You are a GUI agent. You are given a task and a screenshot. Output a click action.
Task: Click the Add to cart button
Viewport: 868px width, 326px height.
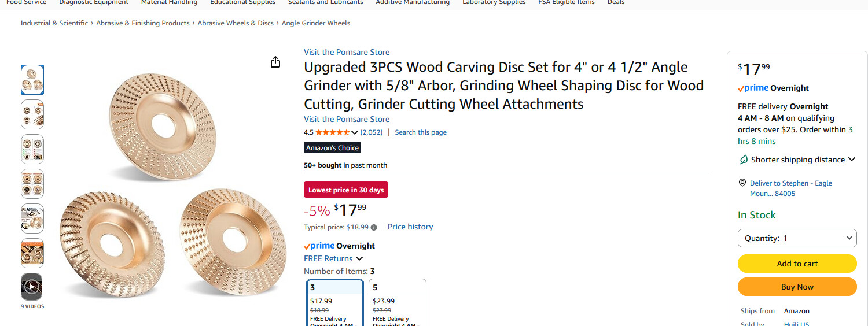[797, 264]
